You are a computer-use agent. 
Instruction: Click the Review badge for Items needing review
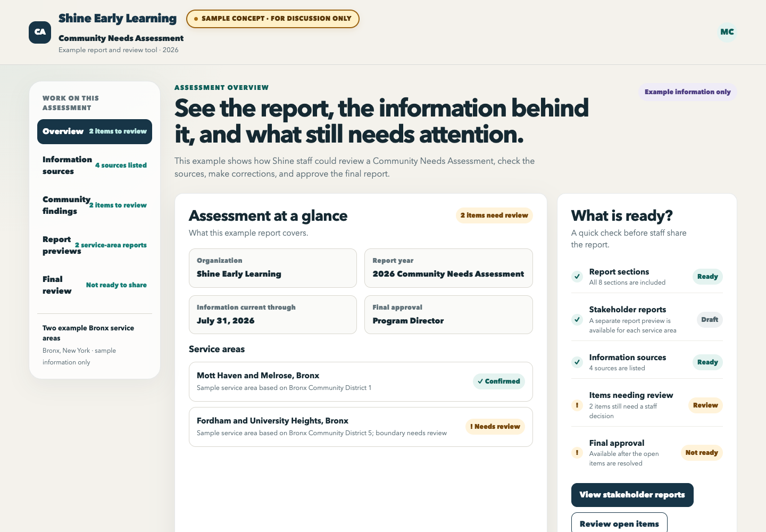(705, 405)
